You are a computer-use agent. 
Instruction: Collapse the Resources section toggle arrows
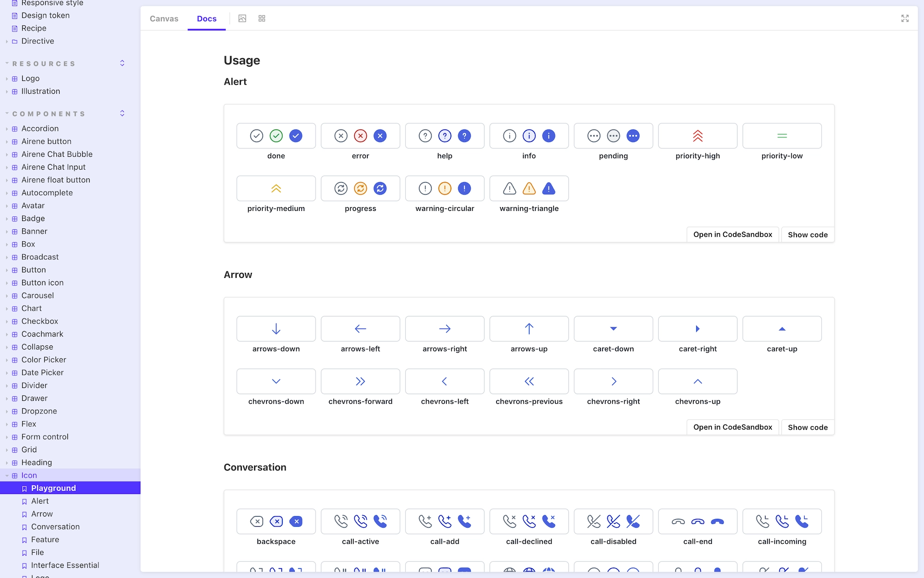click(x=122, y=63)
